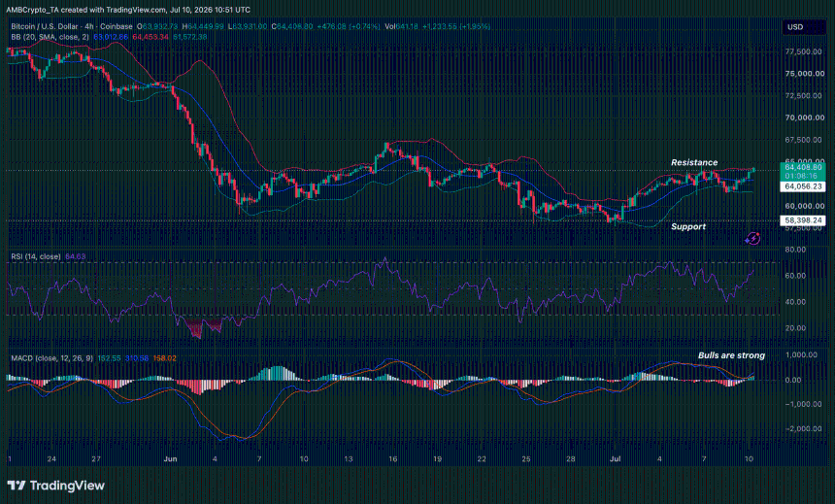Viewport: 835px width, 504px height.
Task: Click the RSI (14, close) indicator legend
Action: pyautogui.click(x=36, y=256)
